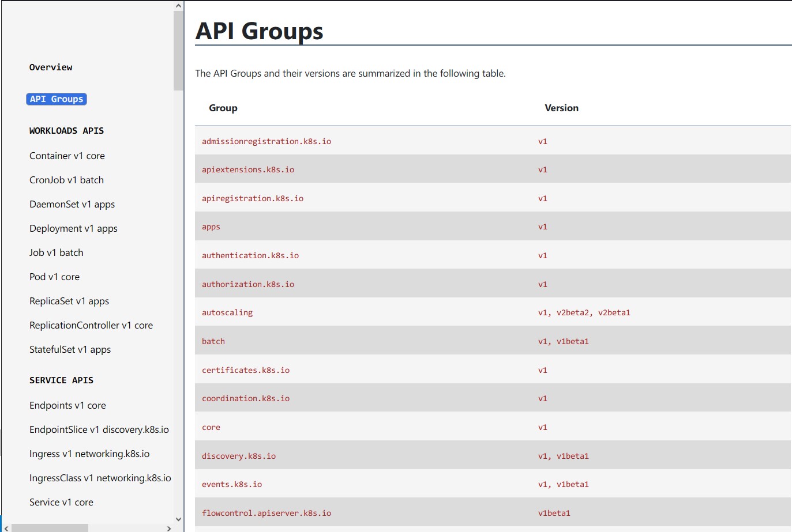
Task: Click the Version column header
Action: click(561, 108)
